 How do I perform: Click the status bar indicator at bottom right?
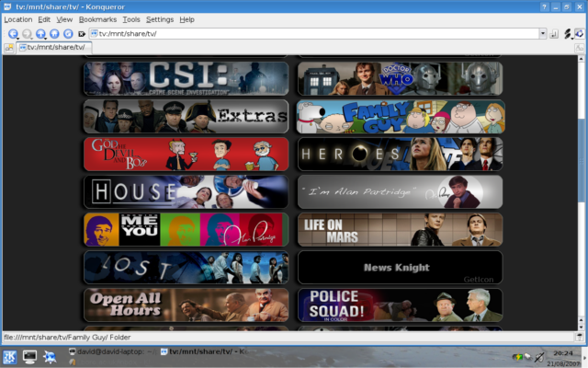(580, 338)
